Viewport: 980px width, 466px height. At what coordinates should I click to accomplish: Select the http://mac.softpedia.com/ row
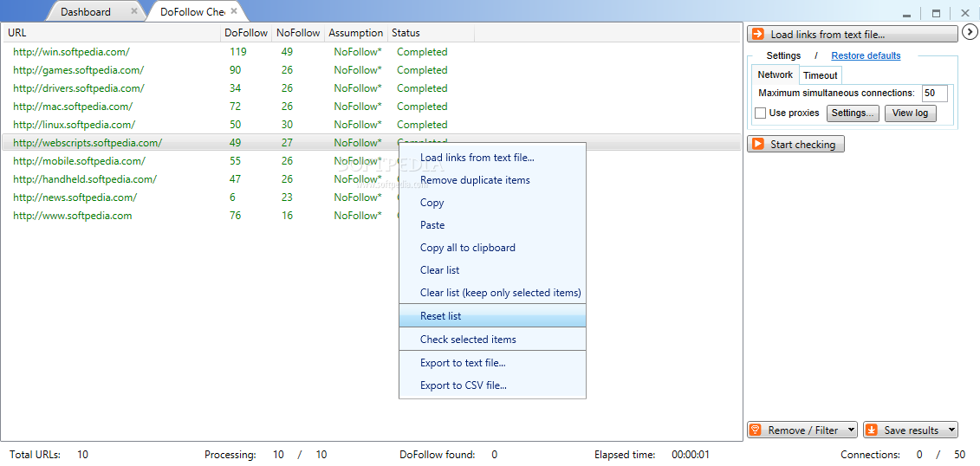click(371, 107)
